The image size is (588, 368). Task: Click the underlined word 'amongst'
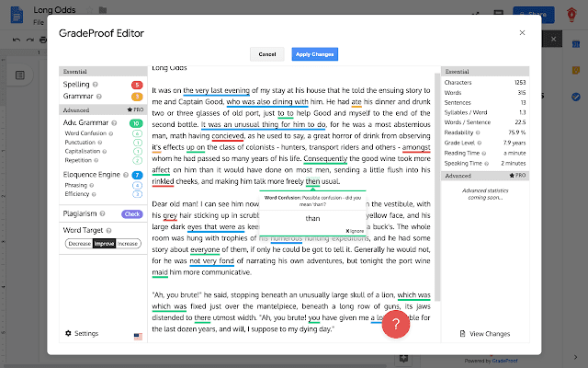[x=416, y=147]
